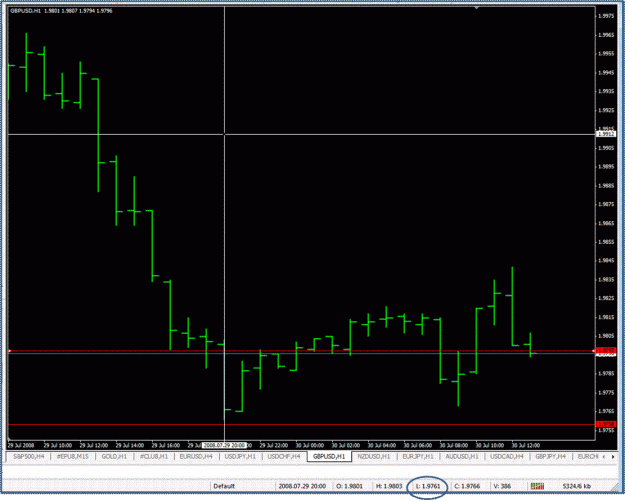Click the L: 1.9761 low price field
Screen dimensions: 625x501
[x=428, y=486]
